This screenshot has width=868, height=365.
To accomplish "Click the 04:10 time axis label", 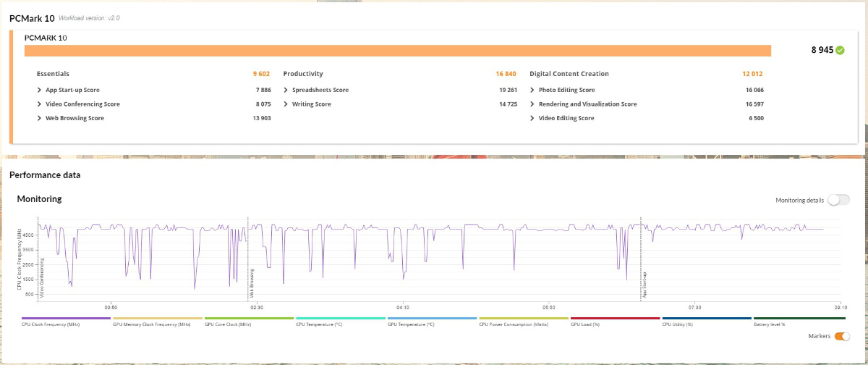I will pyautogui.click(x=403, y=306).
